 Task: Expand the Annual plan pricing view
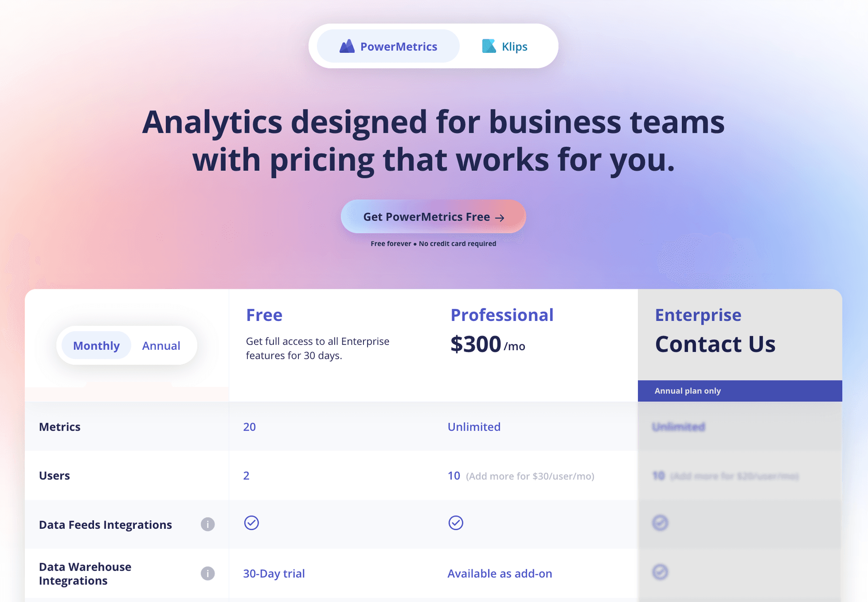[161, 344]
